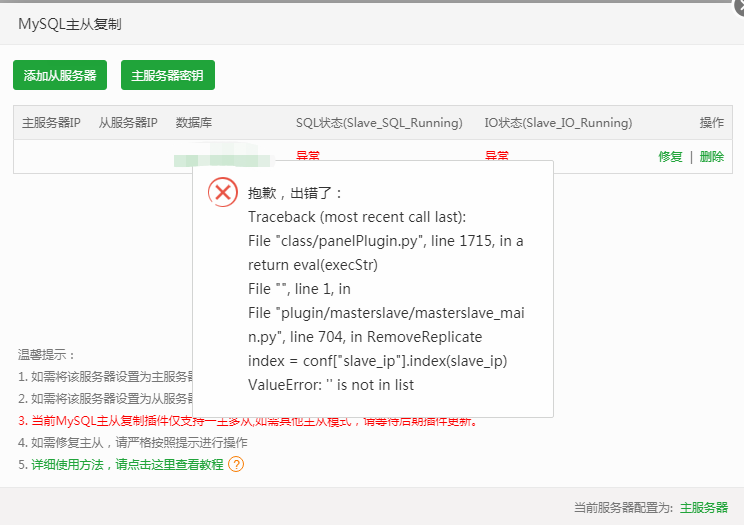
Task: Click the red 异常 value under SQL状态
Action: click(308, 155)
